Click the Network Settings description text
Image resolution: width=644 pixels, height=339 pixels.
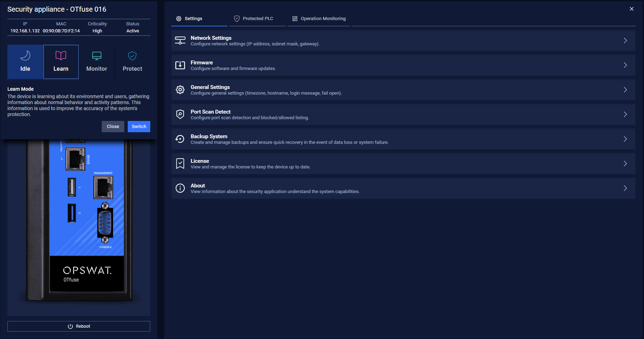tap(255, 44)
